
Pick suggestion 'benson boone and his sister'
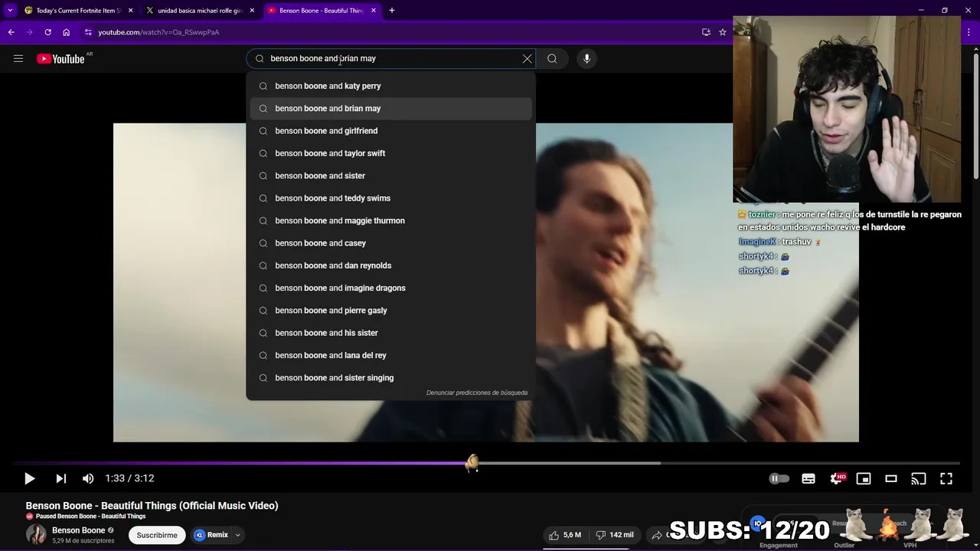(x=390, y=333)
